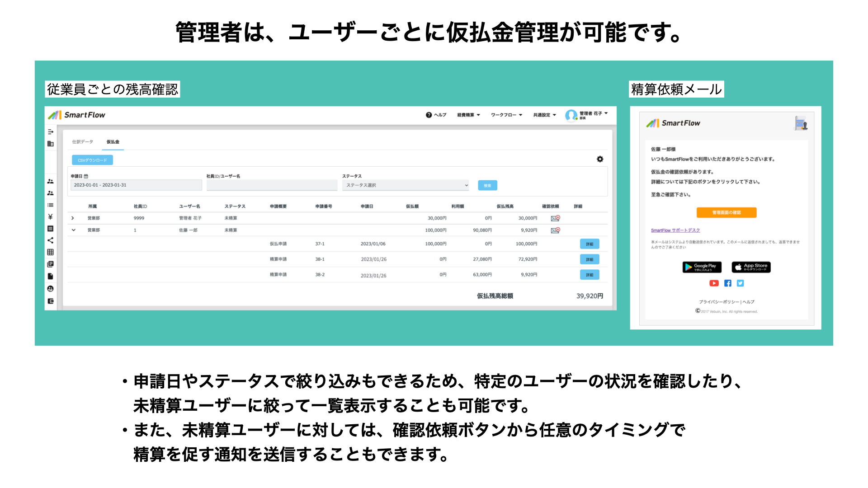Image resolution: width=868 pixels, height=488 pixels.
Task: Click the yen icon in sidebar
Action: click(50, 217)
